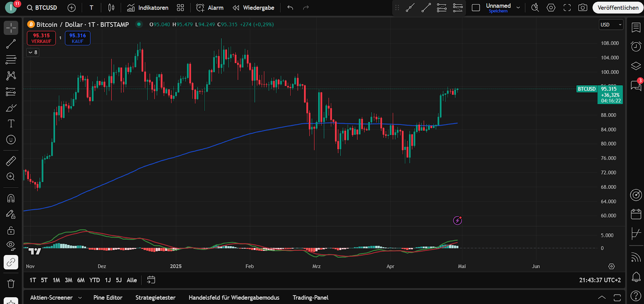Image resolution: width=644 pixels, height=304 pixels.
Task: Open indicator templates grid icon
Action: pyautogui.click(x=180, y=8)
